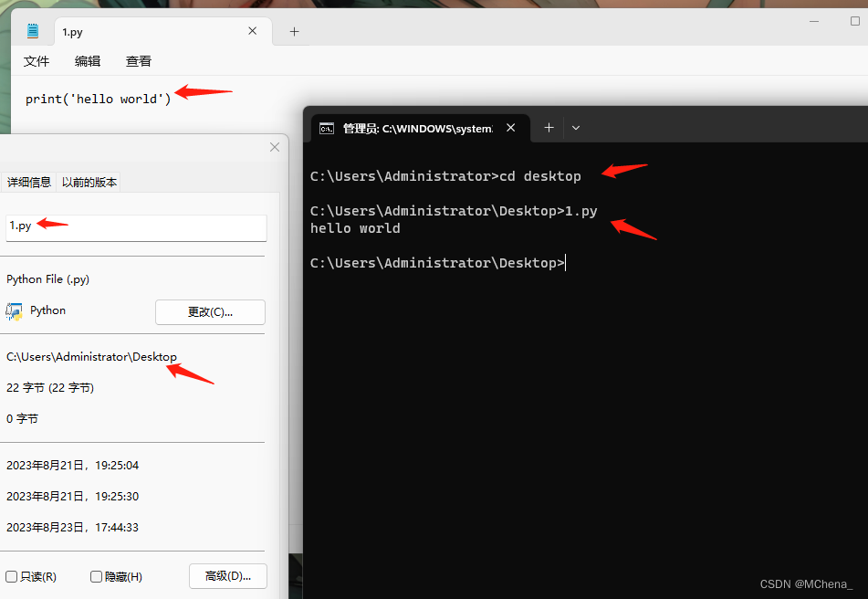Click the 0 字节 size on disk text
This screenshot has height=599, width=868.
[x=22, y=418]
